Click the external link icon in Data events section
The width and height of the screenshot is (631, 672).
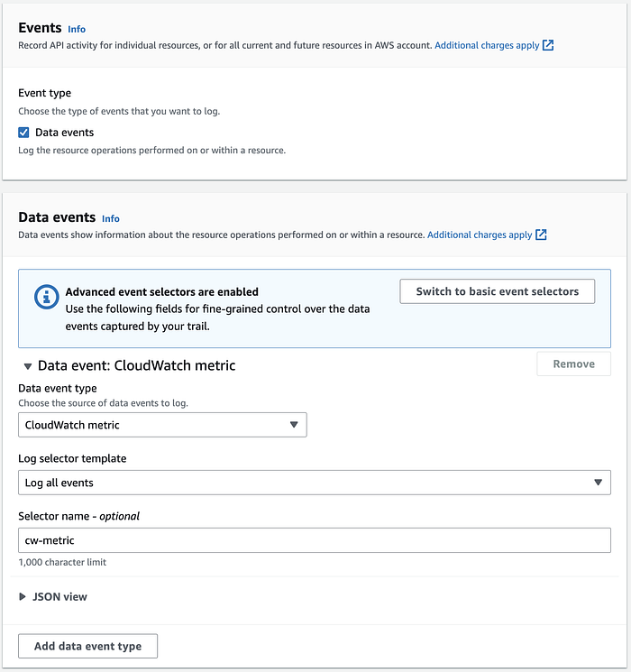pyautogui.click(x=541, y=235)
